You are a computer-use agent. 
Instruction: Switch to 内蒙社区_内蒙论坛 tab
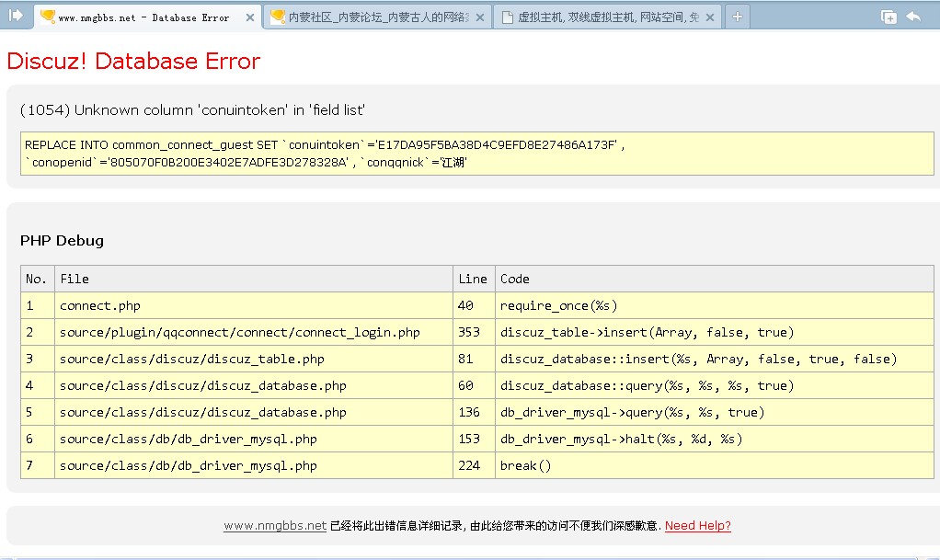coord(378,17)
